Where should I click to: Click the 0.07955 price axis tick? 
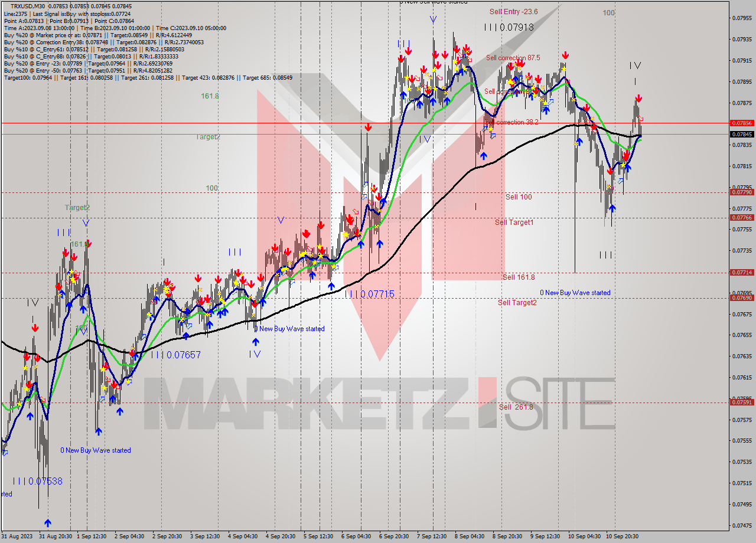click(742, 18)
